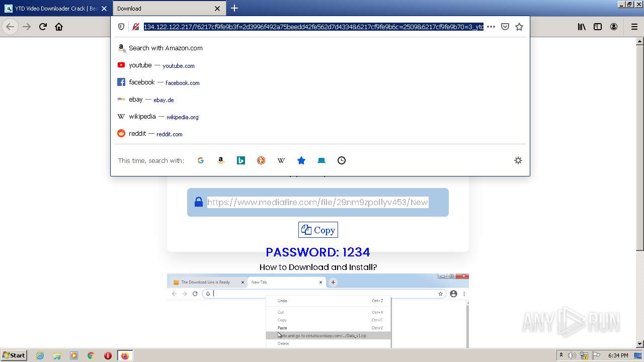
Task: Open Windows Explorer folder from taskbar
Action: (x=57, y=355)
